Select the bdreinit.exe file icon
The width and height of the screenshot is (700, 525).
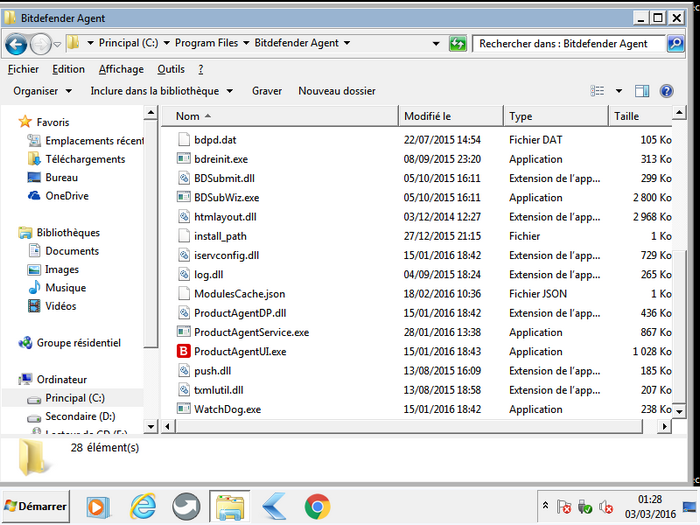[184, 159]
